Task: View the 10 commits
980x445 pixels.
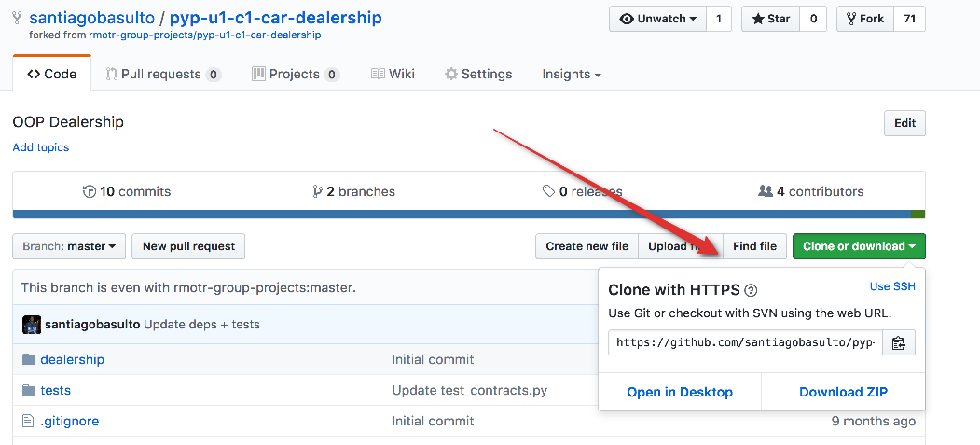Action: [126, 191]
